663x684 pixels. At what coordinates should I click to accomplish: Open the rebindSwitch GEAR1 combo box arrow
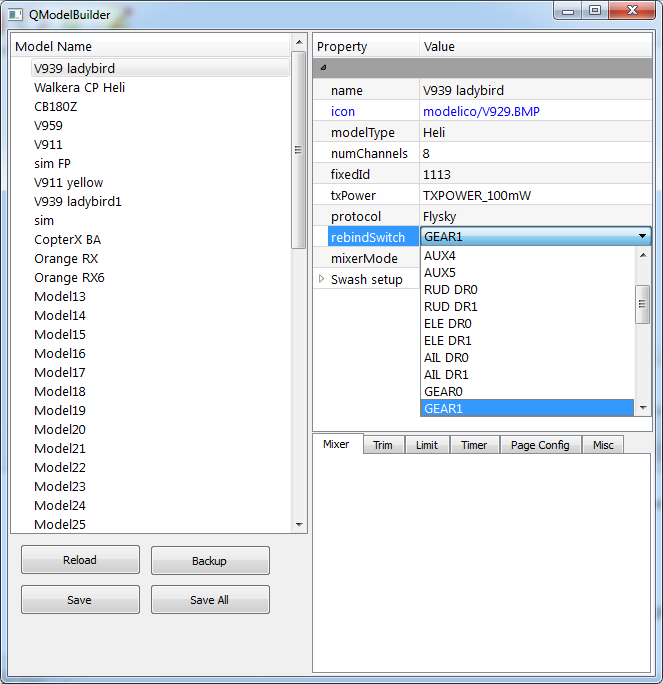642,236
